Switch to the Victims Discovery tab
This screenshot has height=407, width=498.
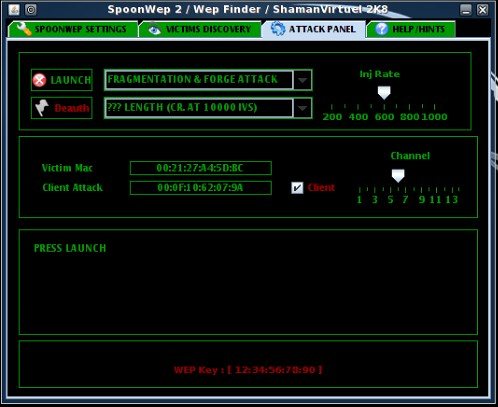(200, 29)
